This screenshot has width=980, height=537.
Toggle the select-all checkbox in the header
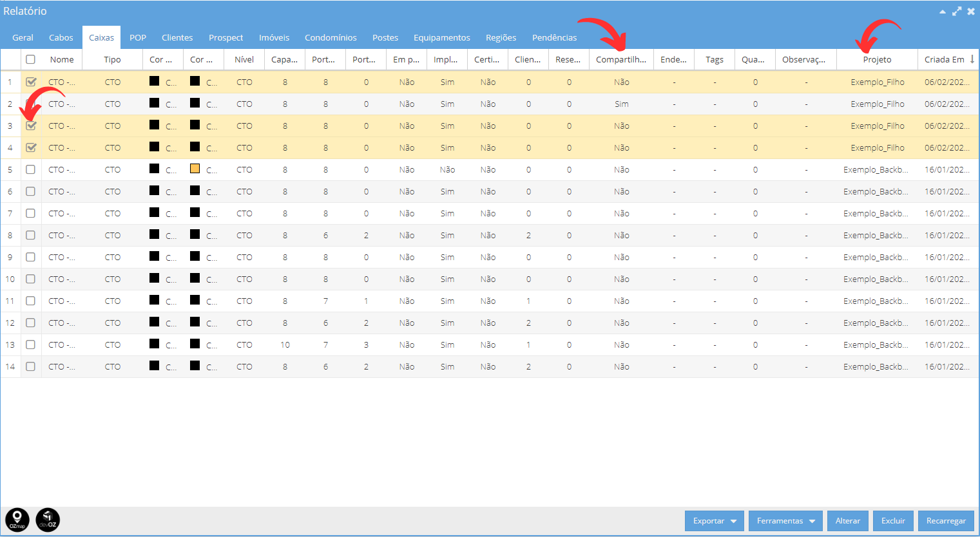pos(30,59)
